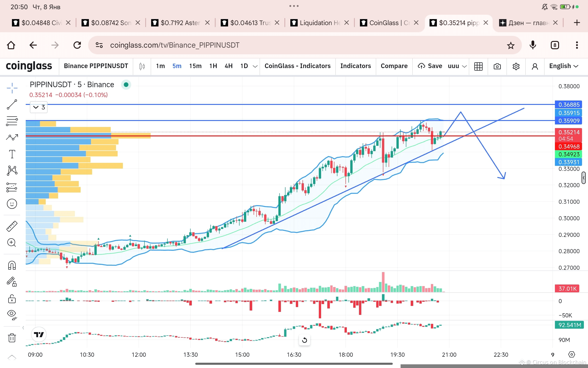
Task: Switch to 1m timeframe
Action: click(x=160, y=66)
